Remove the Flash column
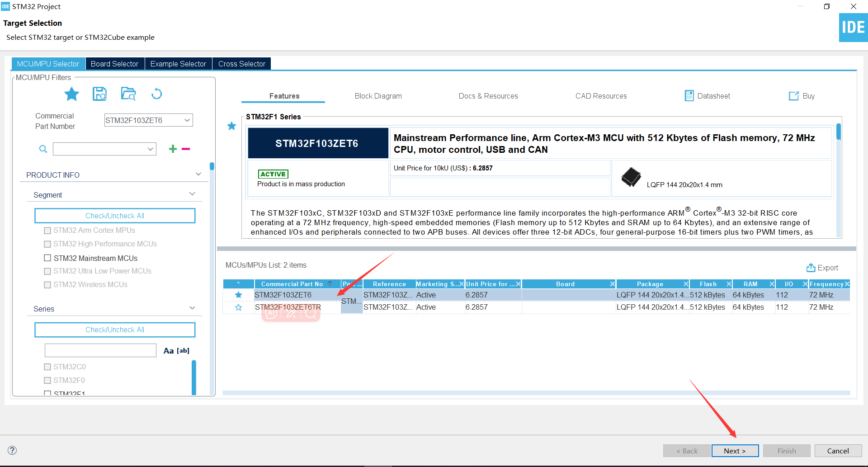This screenshot has width=868, height=467. coord(729,284)
